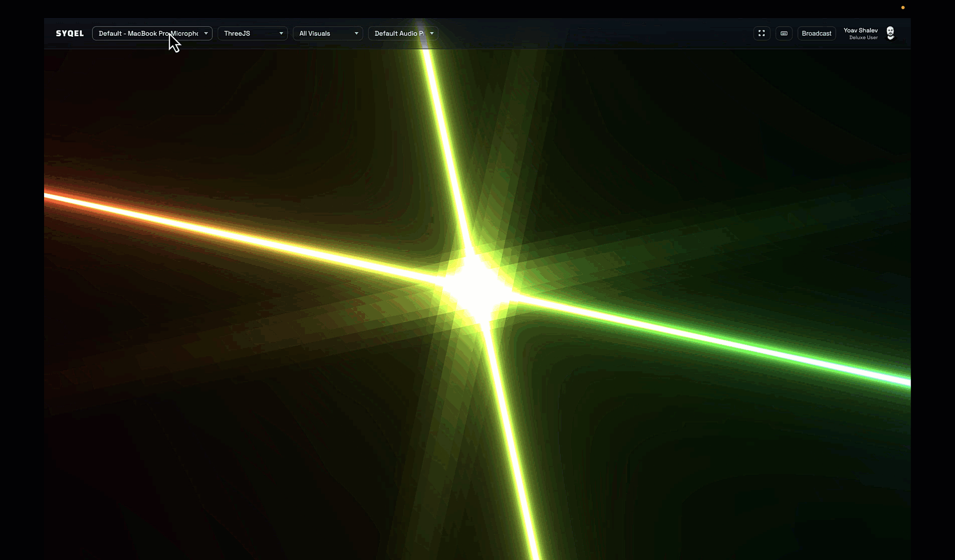This screenshot has width=955, height=560.
Task: Open the Default Audio dropdown
Action: (x=398, y=33)
